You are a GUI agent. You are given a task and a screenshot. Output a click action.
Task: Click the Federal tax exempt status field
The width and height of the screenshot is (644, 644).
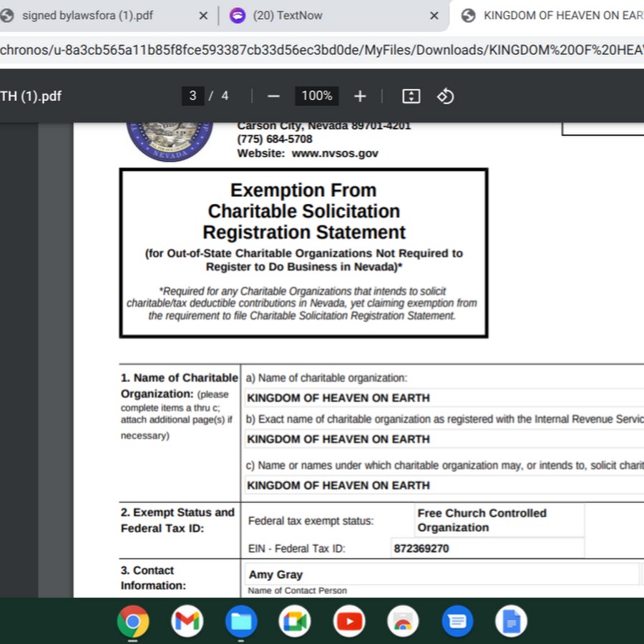(x=499, y=520)
